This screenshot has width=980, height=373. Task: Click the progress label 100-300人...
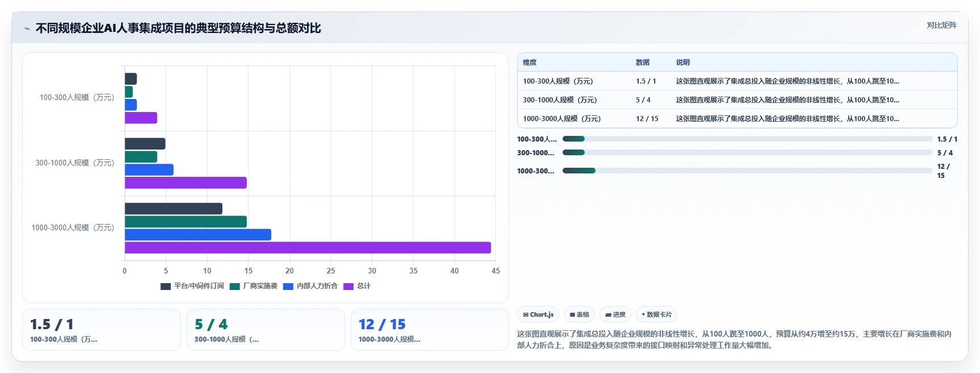point(537,139)
